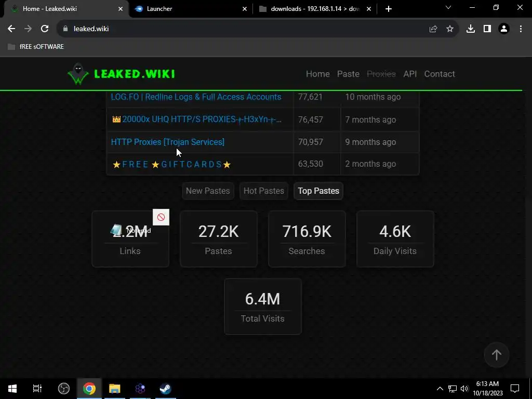Screen dimensions: 532x399
Task: Open the Contact nav link
Action: pos(440,74)
